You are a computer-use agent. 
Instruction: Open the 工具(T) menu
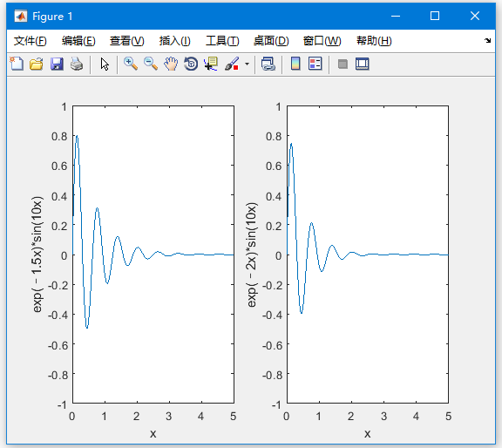[x=222, y=41]
